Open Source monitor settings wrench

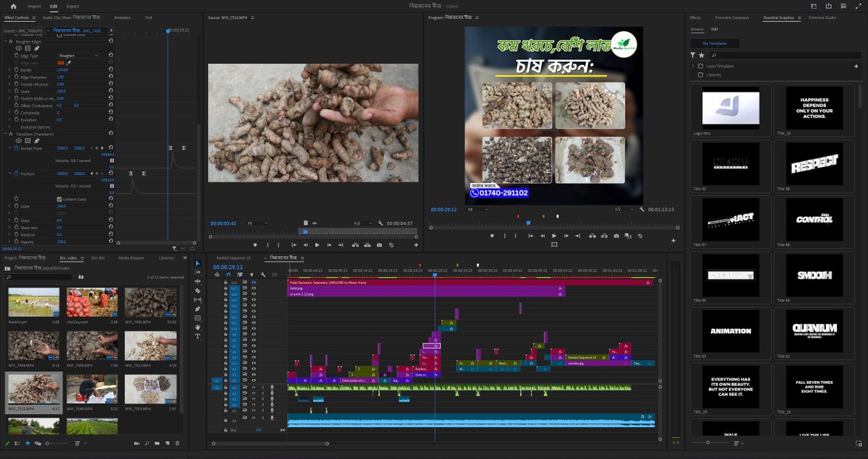pos(380,223)
